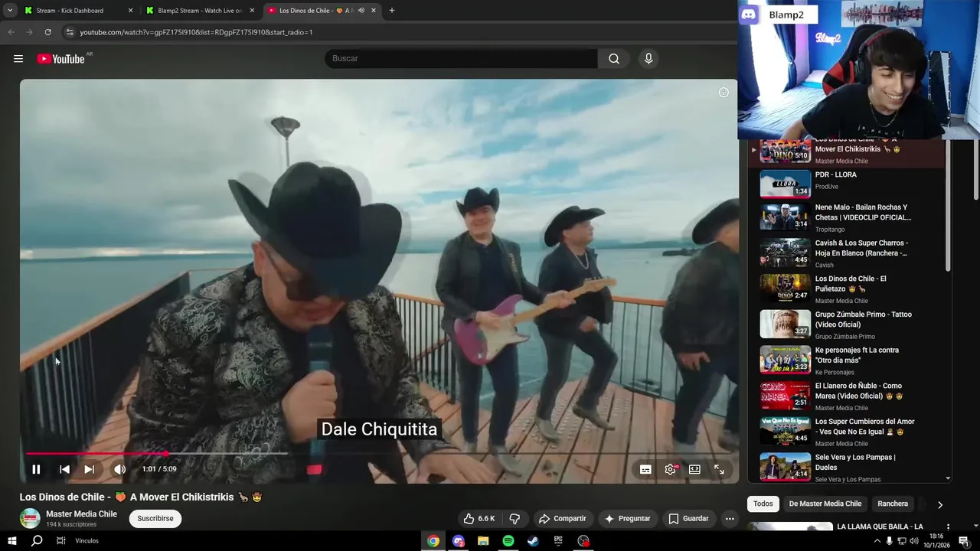
Task: Play Cavish & Los Super Charros Hoja En Blanco
Action: pos(847,253)
